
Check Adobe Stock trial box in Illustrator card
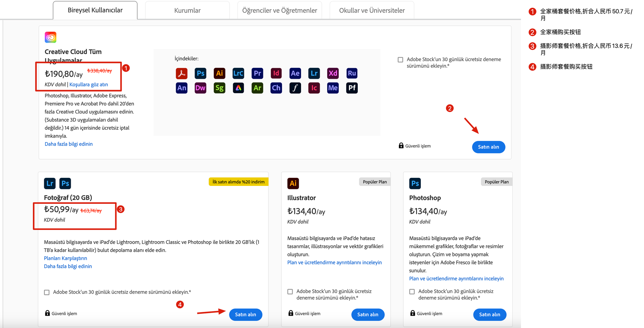[x=290, y=292]
